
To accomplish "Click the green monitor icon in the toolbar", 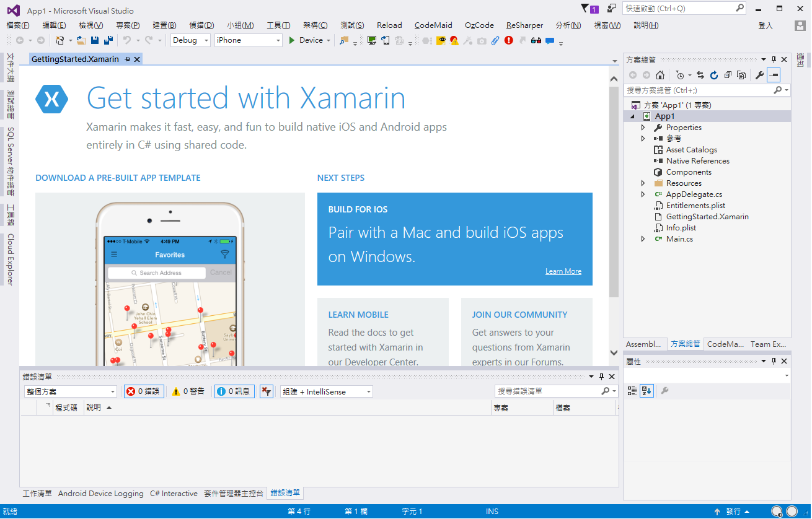I will point(372,40).
